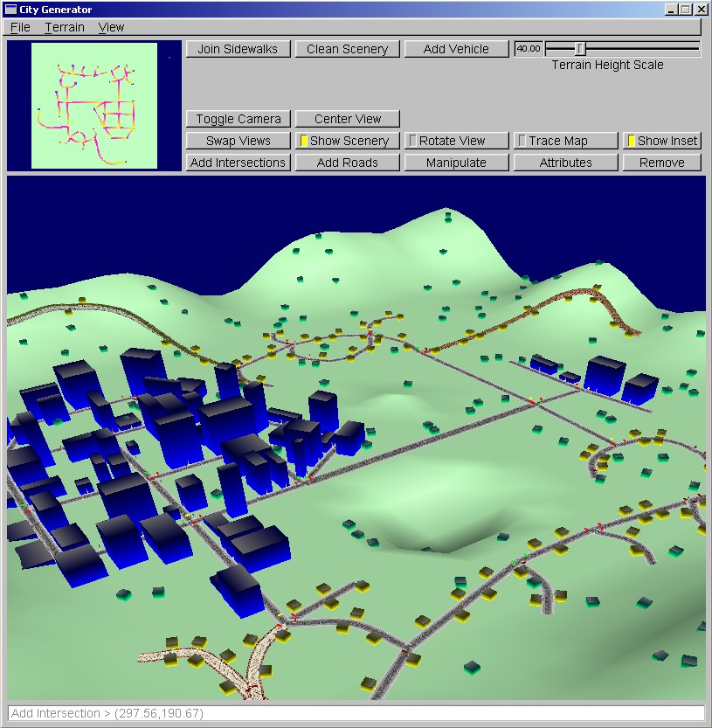Choose the Remove tool
Screen dimensions: 712x728
pos(661,163)
